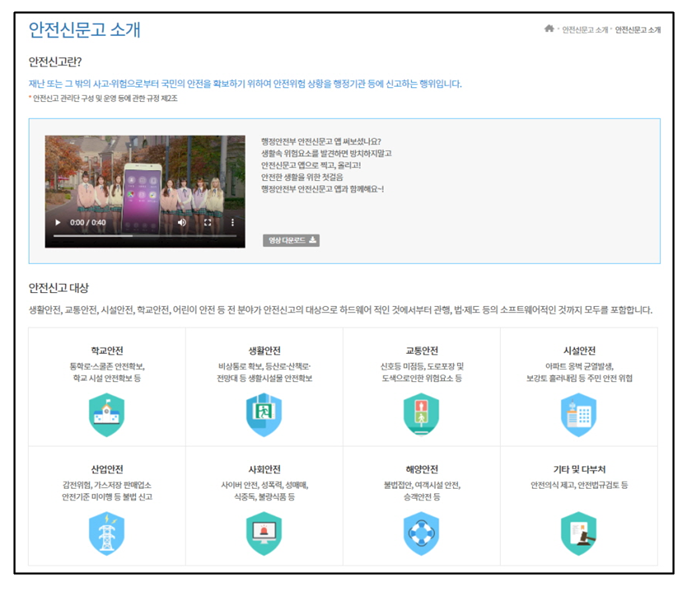The image size is (687, 589).
Task: Select the 학교안전 heading
Action: pos(107,351)
